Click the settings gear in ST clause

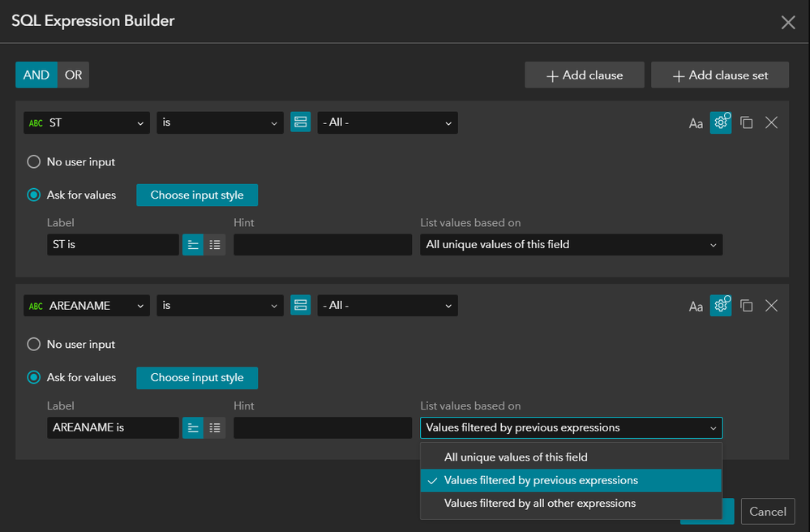click(720, 122)
